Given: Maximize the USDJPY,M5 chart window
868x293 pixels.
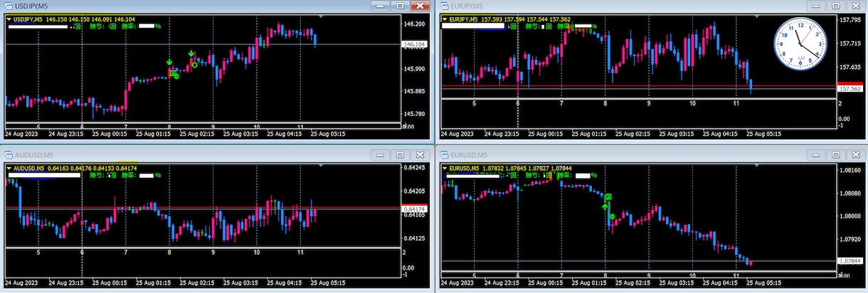Looking at the screenshot, I should click(400, 6).
